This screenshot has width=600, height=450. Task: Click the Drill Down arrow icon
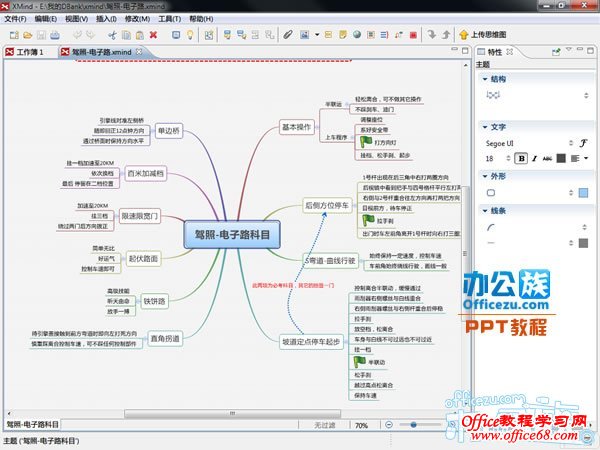point(432,35)
